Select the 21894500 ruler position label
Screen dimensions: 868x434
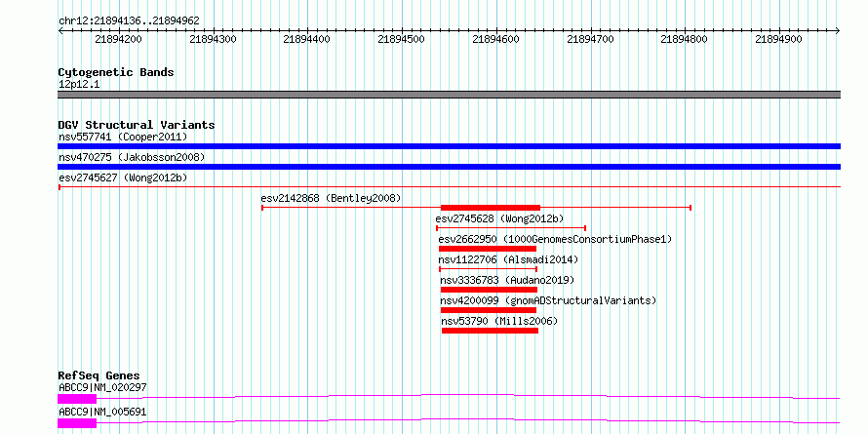point(402,39)
